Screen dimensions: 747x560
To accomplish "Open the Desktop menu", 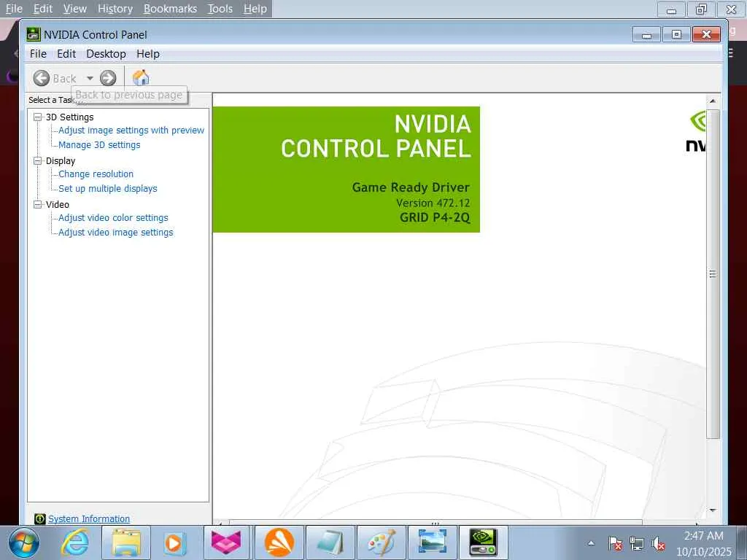I will coord(106,54).
